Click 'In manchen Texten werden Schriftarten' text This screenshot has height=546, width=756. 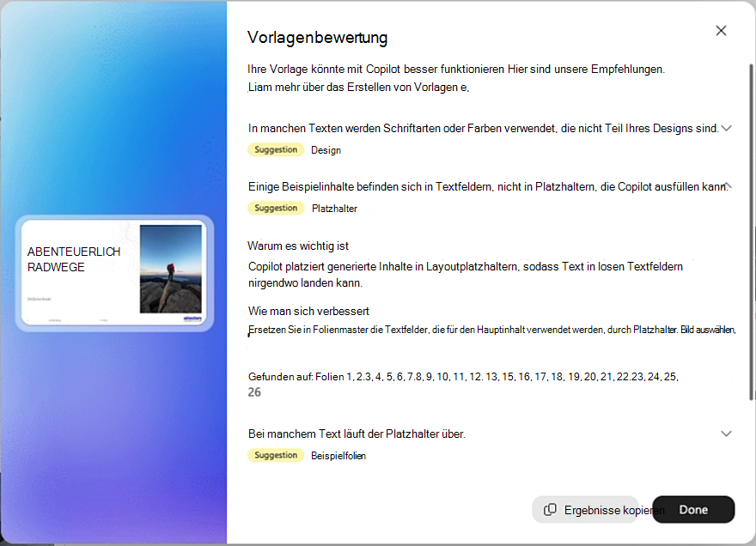[x=483, y=128]
